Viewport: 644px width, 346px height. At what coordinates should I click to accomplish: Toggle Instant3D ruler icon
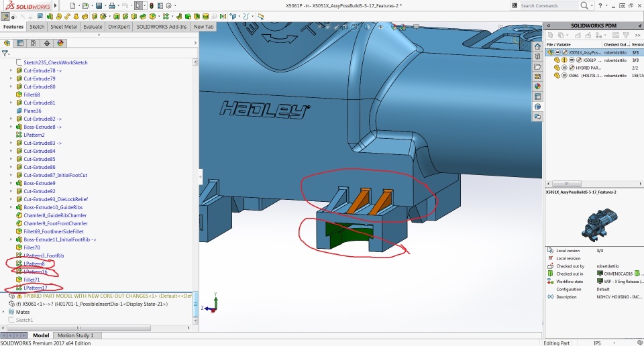260,16
